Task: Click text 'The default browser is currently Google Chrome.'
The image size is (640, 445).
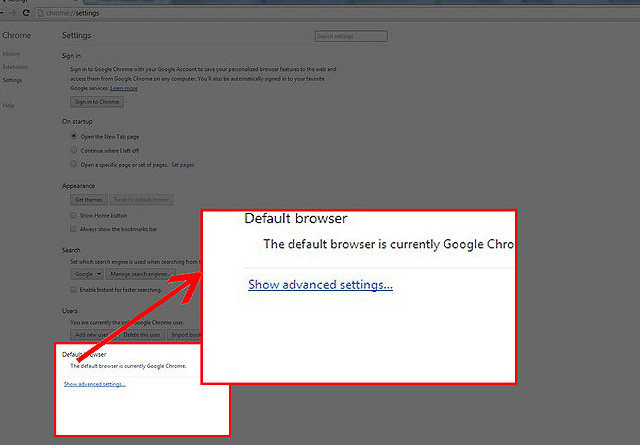Action: click(128, 366)
